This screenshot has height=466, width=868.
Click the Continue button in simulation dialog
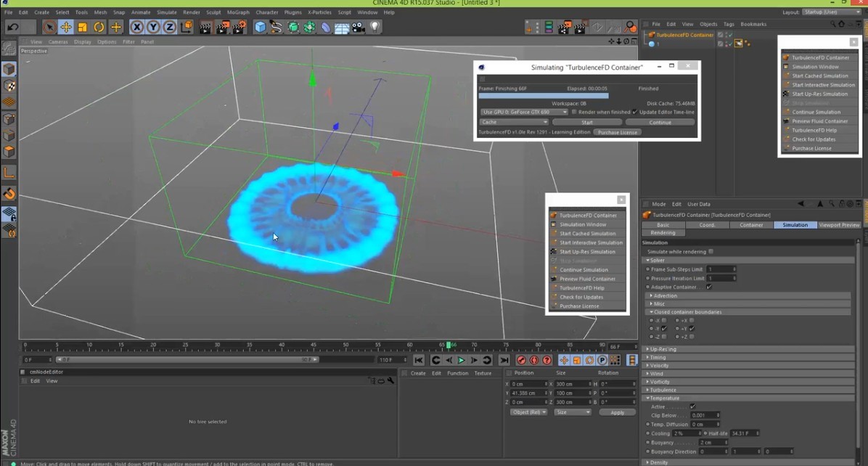pos(660,122)
